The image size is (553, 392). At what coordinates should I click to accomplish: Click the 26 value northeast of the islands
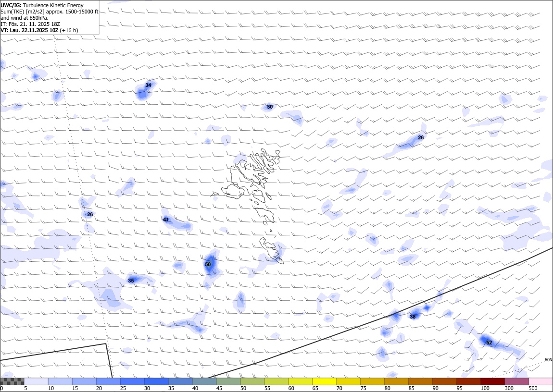click(421, 138)
